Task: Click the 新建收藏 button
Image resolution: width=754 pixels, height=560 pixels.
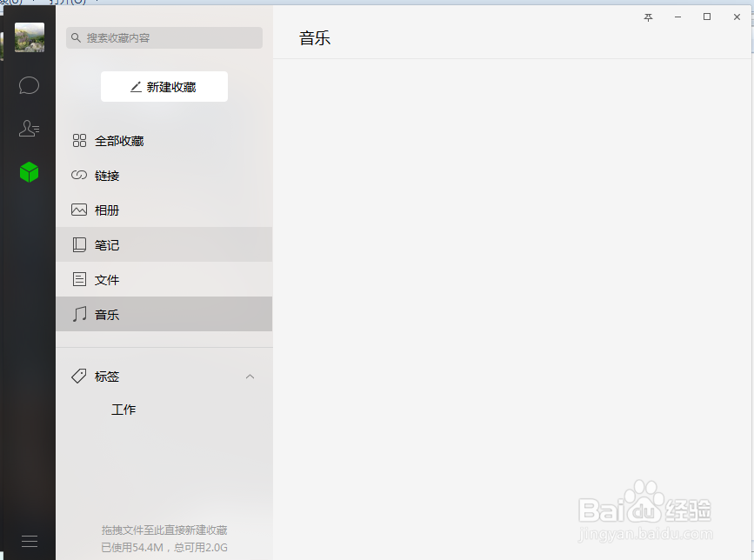Action: point(163,86)
